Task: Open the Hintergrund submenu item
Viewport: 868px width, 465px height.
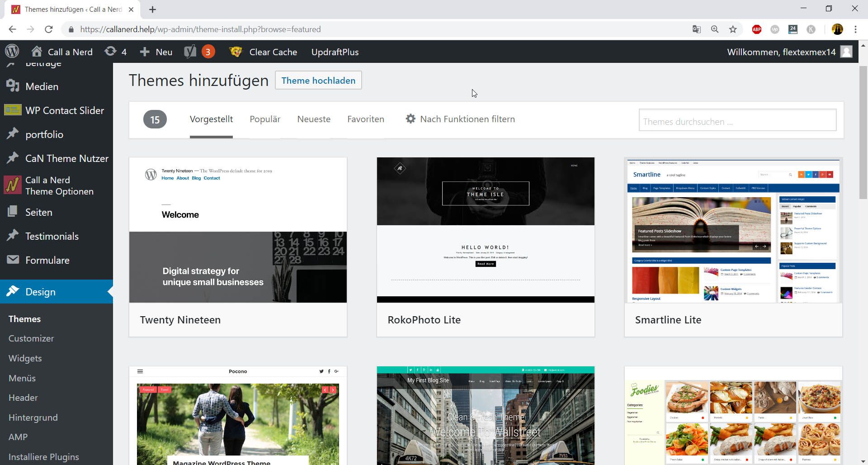Action: [x=33, y=418]
